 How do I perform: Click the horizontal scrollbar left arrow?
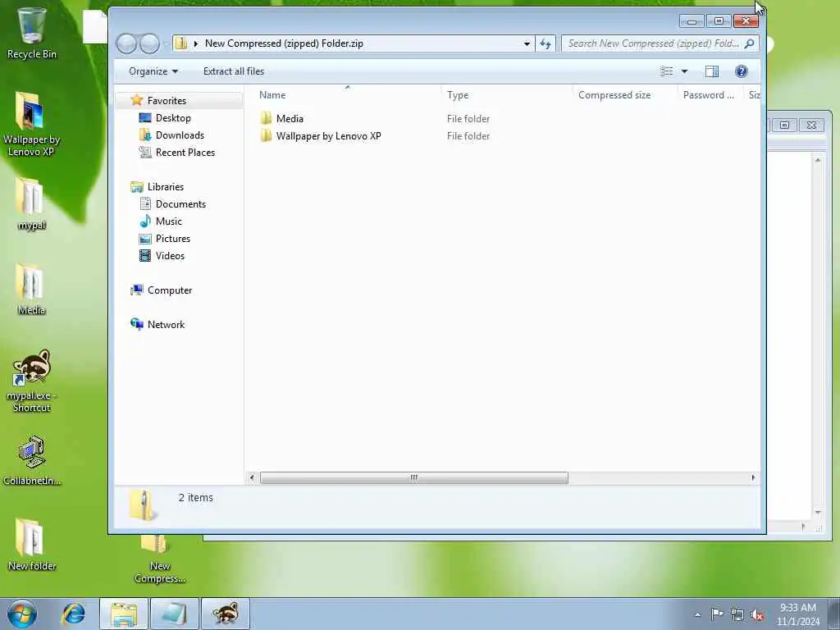click(252, 477)
